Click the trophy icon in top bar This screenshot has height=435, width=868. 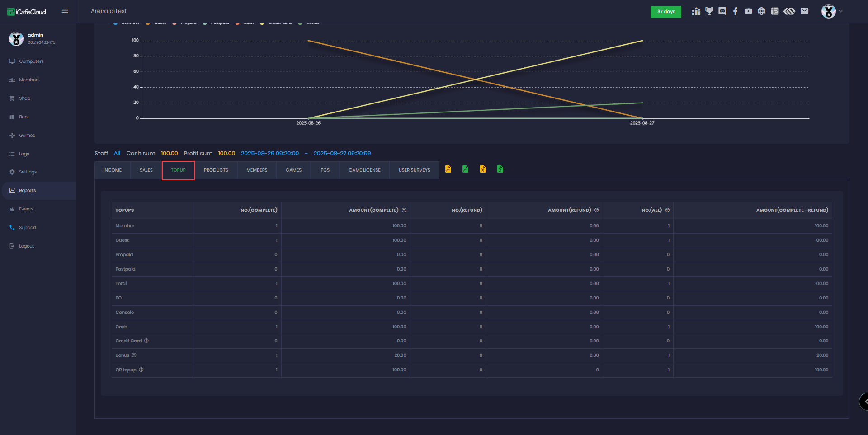tap(709, 11)
